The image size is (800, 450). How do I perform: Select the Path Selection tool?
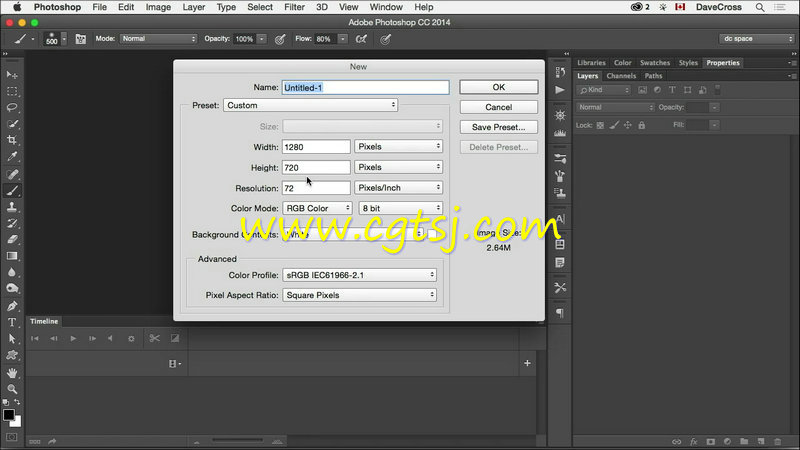pyautogui.click(x=12, y=339)
